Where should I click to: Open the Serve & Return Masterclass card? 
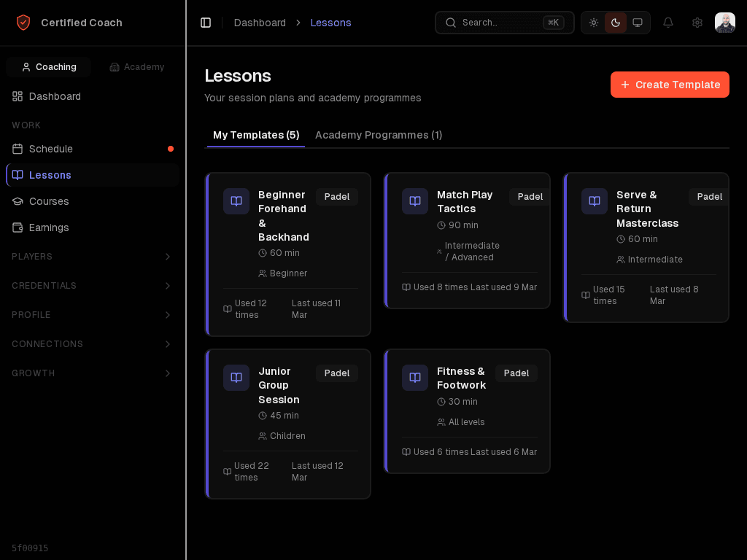click(647, 209)
